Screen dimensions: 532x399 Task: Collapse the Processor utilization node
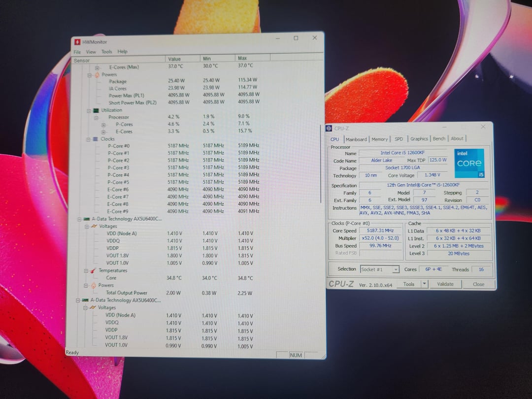coord(97,118)
